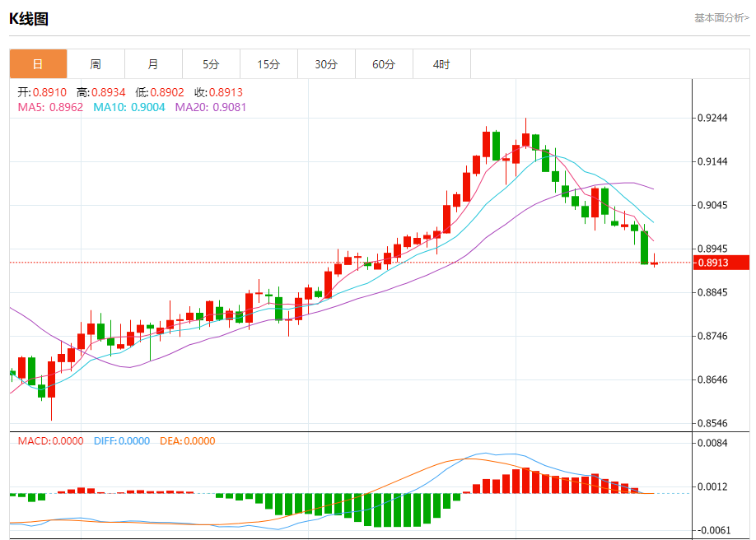756x540 pixels.
Task: Click the MA5 0.8962 legend label
Action: click(x=50, y=107)
